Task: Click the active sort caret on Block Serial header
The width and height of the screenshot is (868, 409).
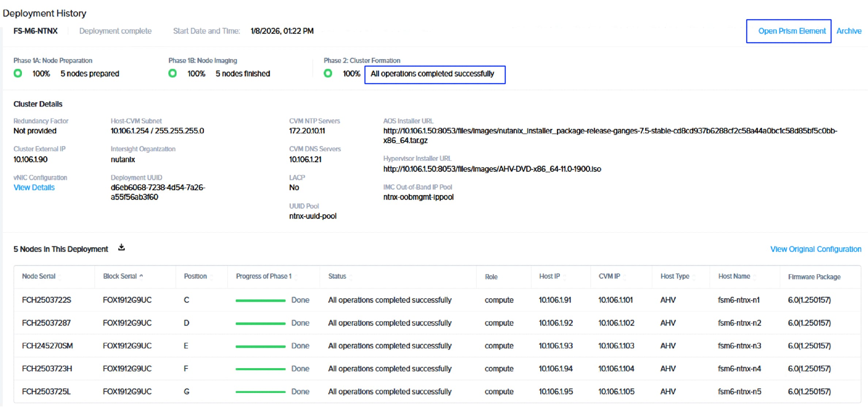Action: tap(141, 276)
